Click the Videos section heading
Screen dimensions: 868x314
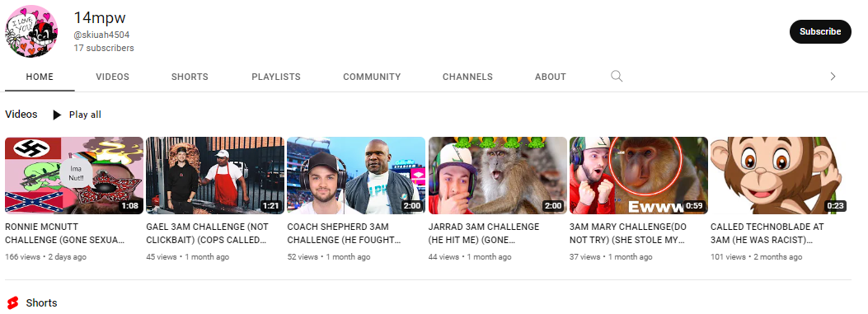[x=21, y=115]
